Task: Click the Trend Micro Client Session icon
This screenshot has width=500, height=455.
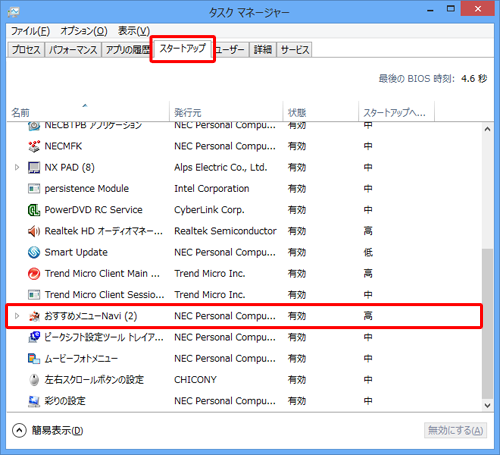Action: [x=34, y=295]
